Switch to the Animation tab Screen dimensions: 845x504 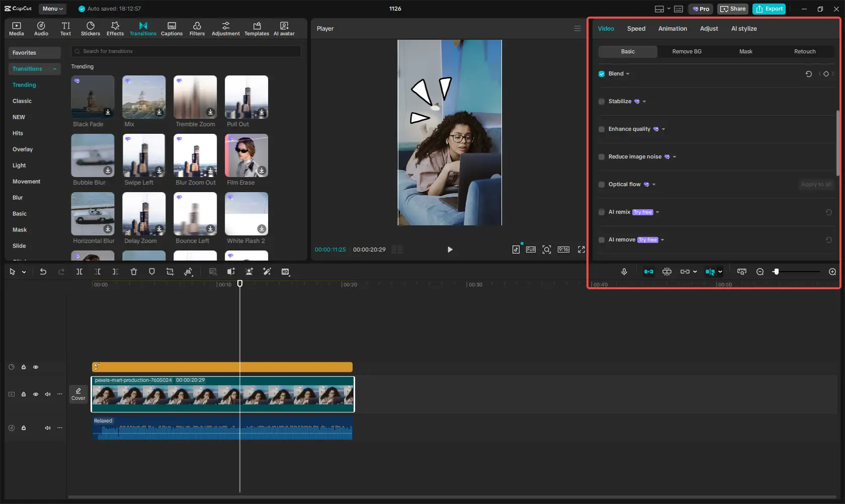pos(672,29)
